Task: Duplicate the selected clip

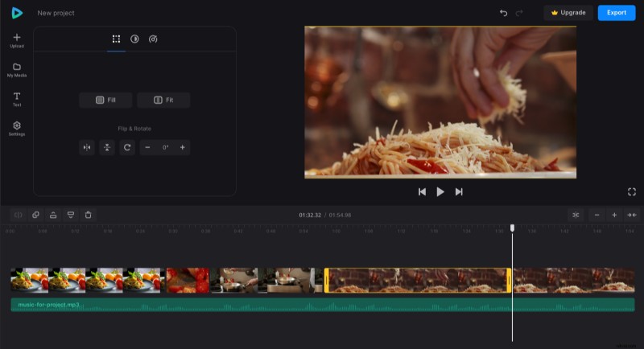Action: point(35,215)
